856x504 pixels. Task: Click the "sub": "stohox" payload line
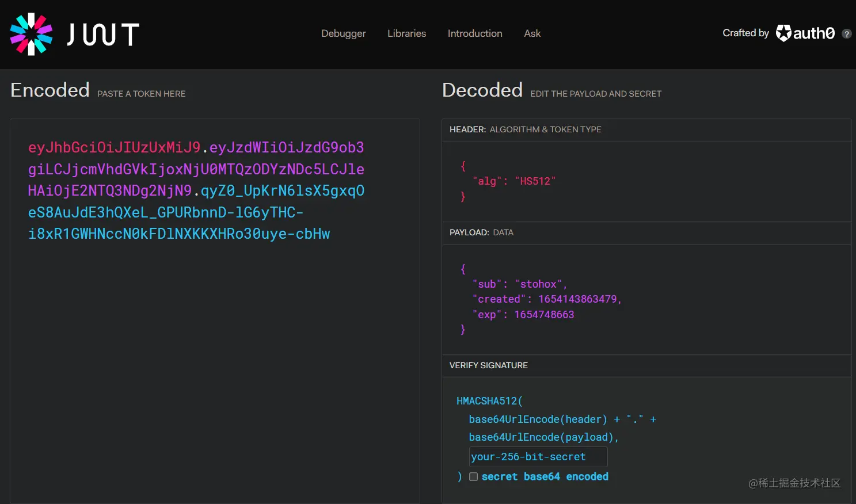(519, 284)
